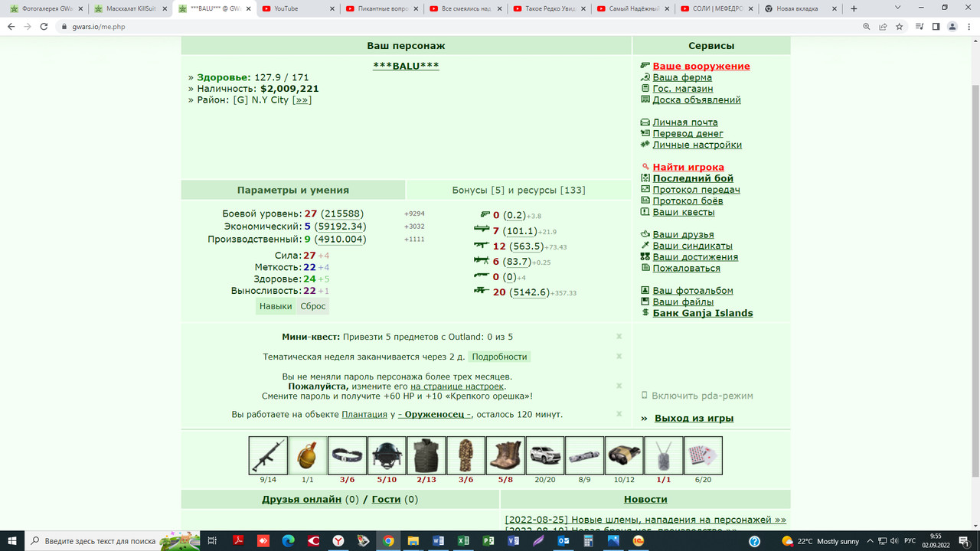
Task: Open Последний бой link
Action: point(693,178)
